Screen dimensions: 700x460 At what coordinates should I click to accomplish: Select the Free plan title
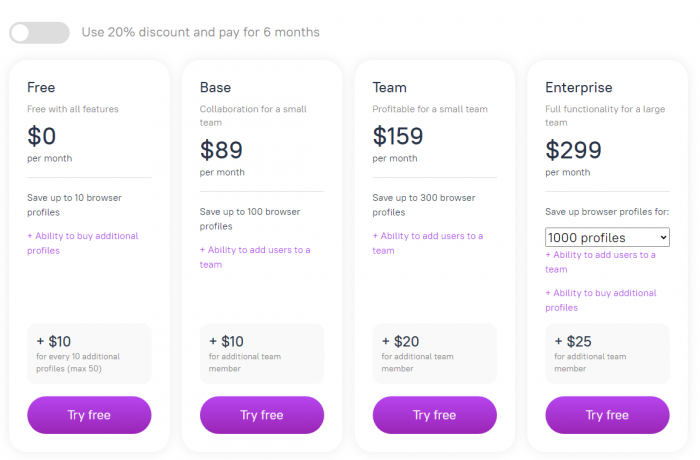click(41, 87)
